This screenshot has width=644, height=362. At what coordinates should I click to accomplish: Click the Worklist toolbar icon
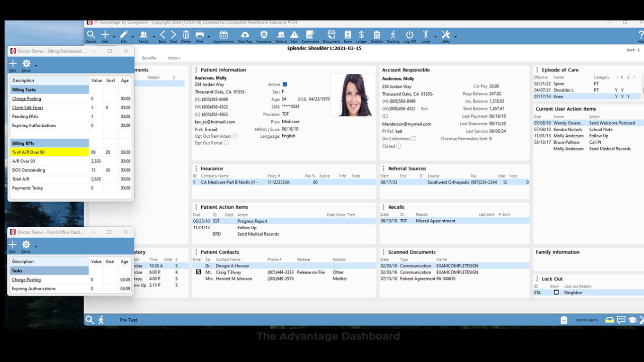[377, 36]
